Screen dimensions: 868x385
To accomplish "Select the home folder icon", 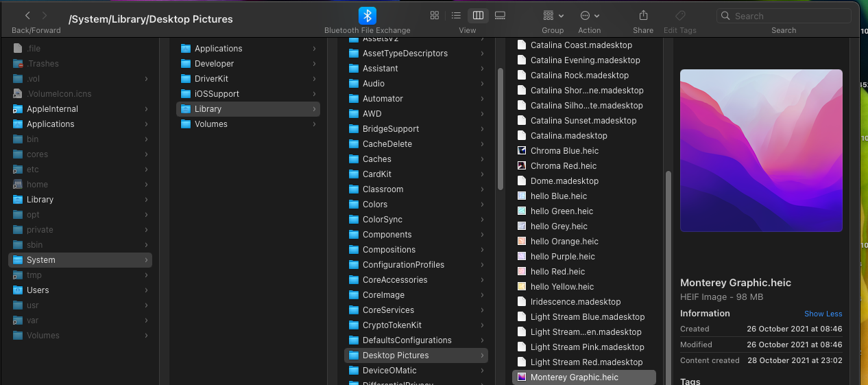I will pos(18,185).
